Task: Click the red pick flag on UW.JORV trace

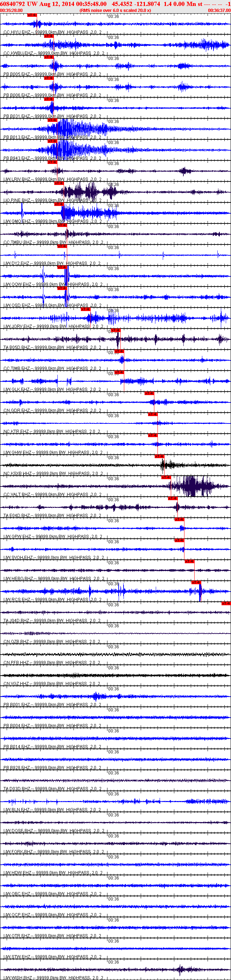Action: coord(85,309)
